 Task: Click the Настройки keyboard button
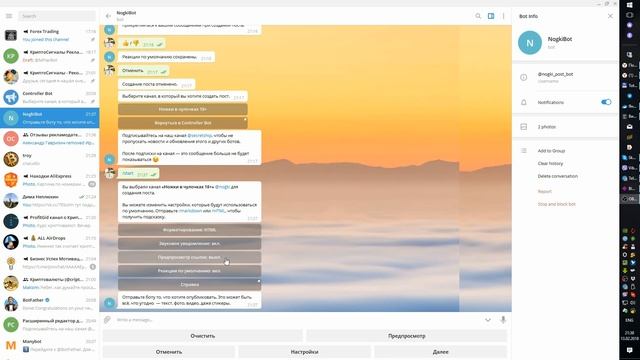point(304,351)
